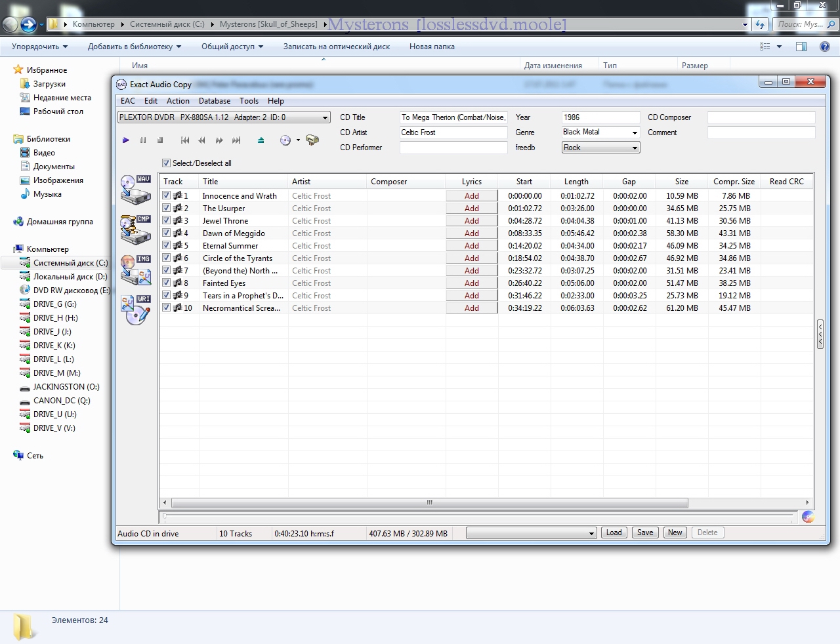The width and height of the screenshot is (840, 644).
Task: Pause playback in Exact Audio Copy
Action: tap(143, 140)
